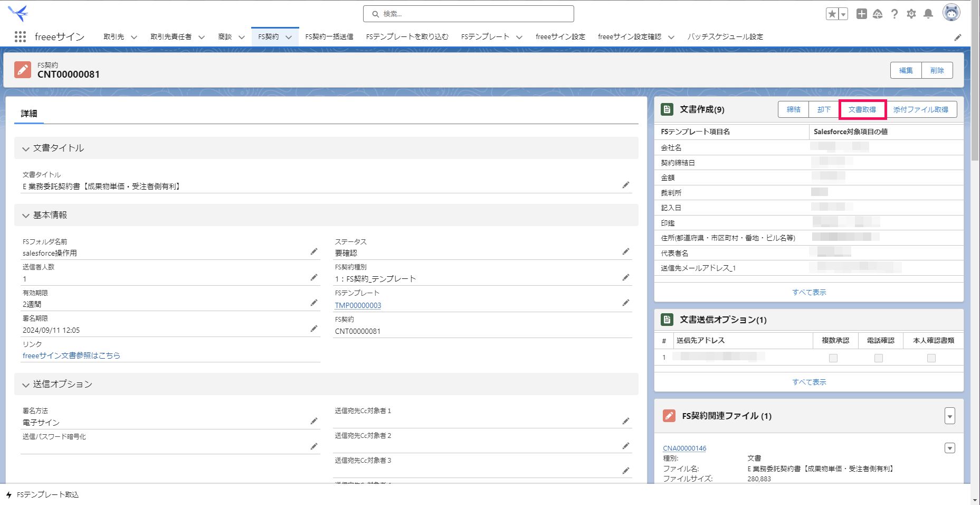Open the FS契約関連ファイル panel dropdown menu
Image resolution: width=980 pixels, height=505 pixels.
[950, 416]
